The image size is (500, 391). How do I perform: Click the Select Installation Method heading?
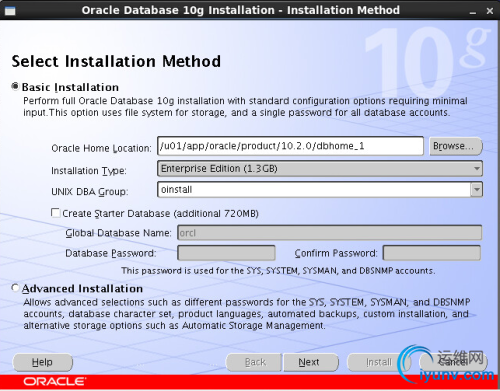(x=116, y=61)
